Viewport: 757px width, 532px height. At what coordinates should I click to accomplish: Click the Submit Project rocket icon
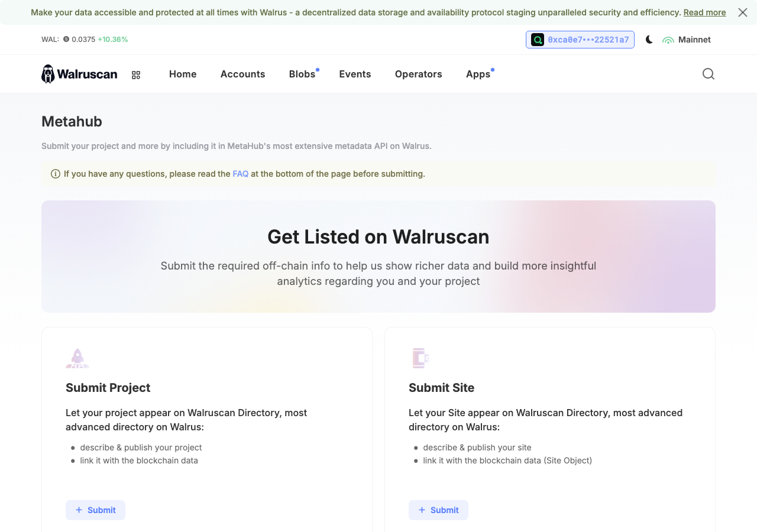[77, 358]
